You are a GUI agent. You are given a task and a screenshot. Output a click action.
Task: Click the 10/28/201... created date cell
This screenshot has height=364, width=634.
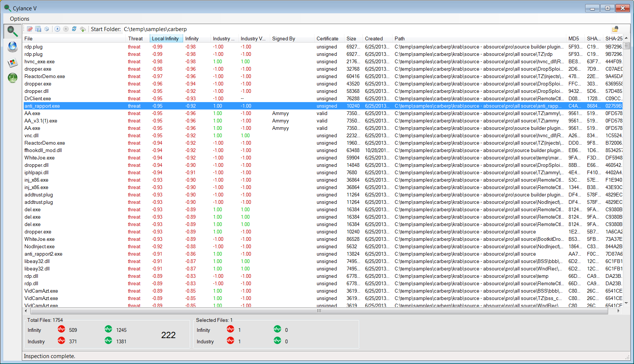point(377,150)
